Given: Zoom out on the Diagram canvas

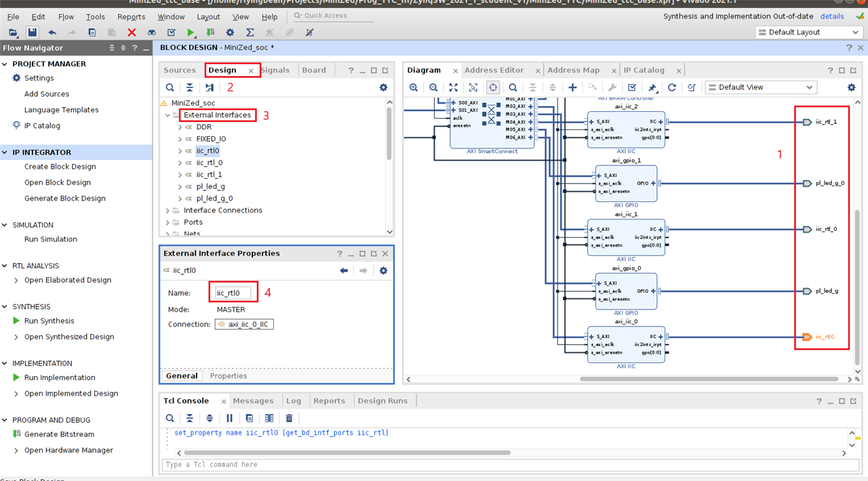Looking at the screenshot, I should (433, 87).
